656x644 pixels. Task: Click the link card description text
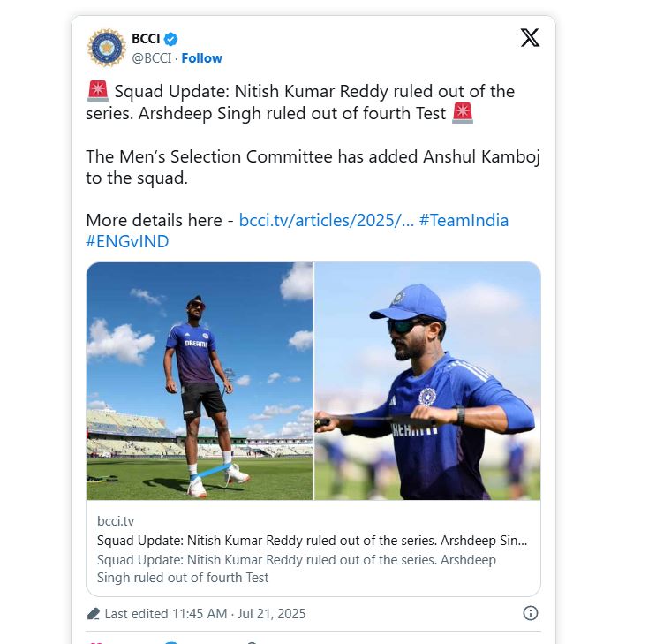296,569
